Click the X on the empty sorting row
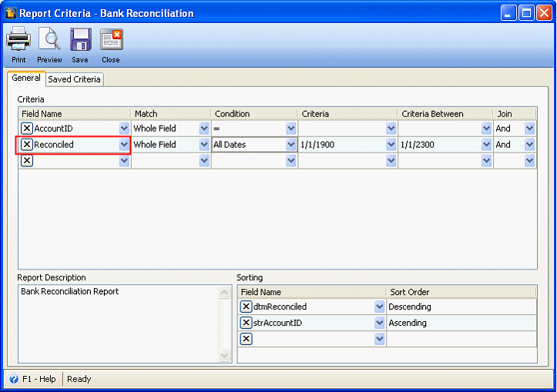 [x=246, y=339]
